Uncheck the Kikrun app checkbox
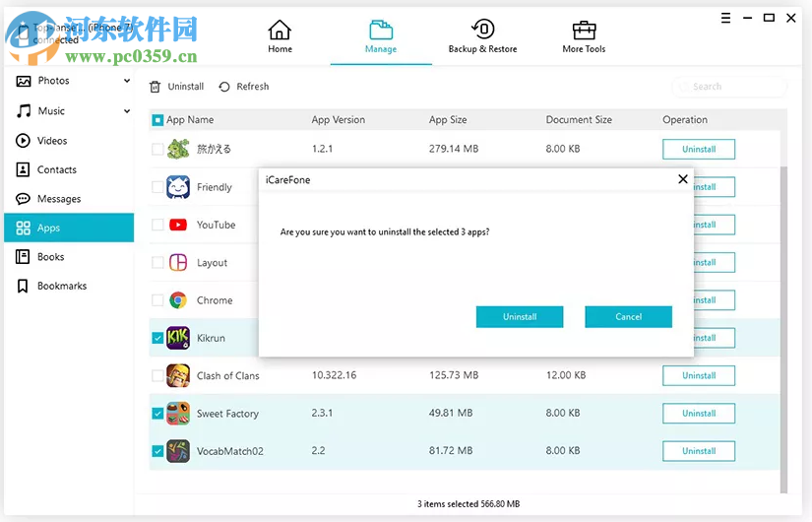 coord(157,338)
